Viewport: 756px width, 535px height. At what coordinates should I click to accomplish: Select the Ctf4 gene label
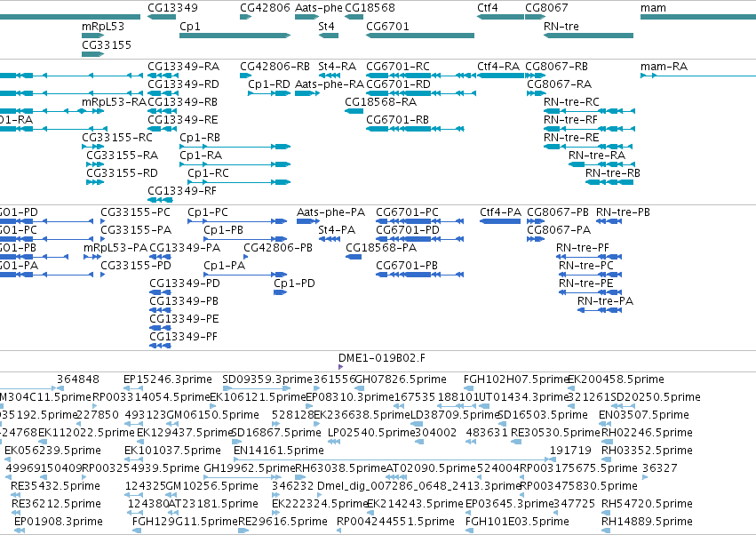click(x=488, y=8)
